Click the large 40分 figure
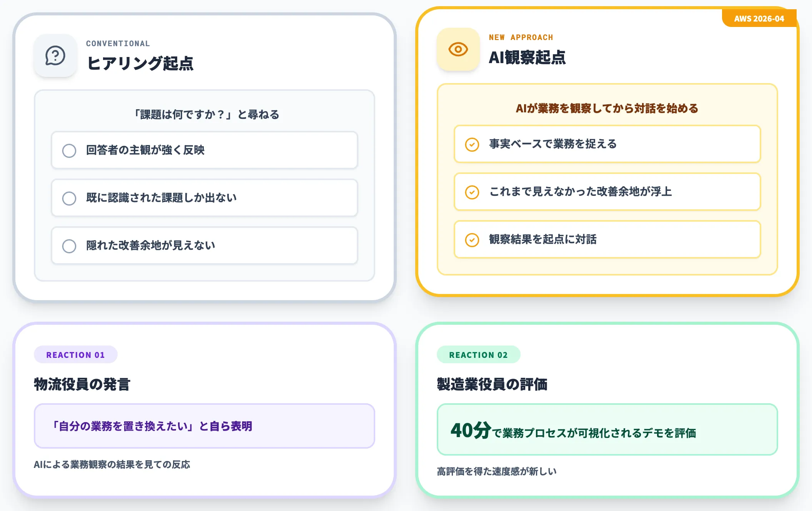This screenshot has height=511, width=812. (471, 430)
